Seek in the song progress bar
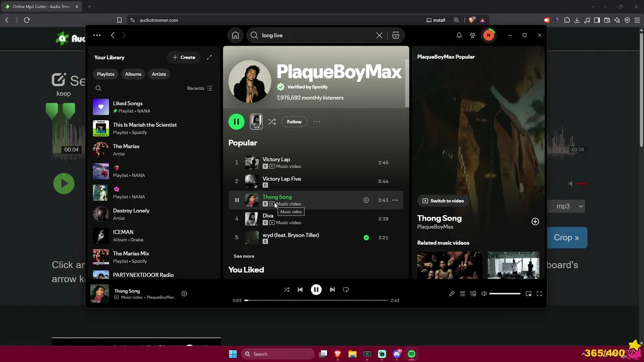Screen dimensions: 644x362 tap(316, 300)
